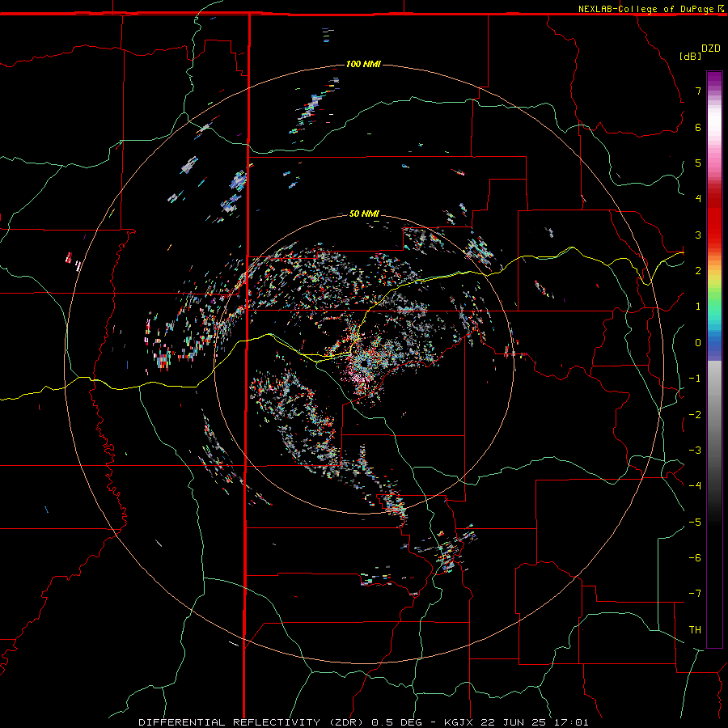Image resolution: width=728 pixels, height=728 pixels.
Task: Click the -5 dB value on the scale
Action: point(695,523)
